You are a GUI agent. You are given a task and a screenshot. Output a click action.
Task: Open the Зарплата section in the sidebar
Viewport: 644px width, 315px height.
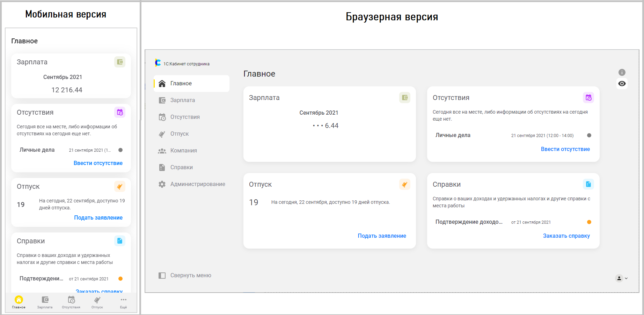point(182,100)
